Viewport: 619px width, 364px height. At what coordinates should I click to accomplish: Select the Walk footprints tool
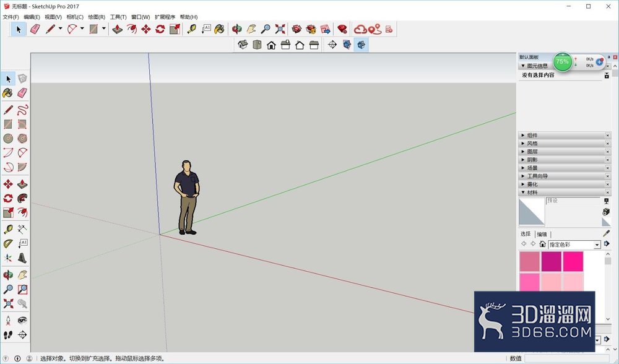coord(8,335)
